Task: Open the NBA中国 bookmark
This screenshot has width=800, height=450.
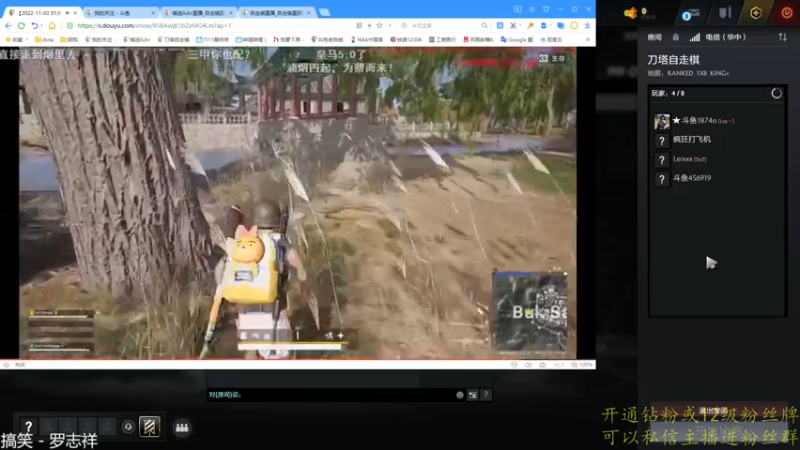Action: [x=367, y=39]
